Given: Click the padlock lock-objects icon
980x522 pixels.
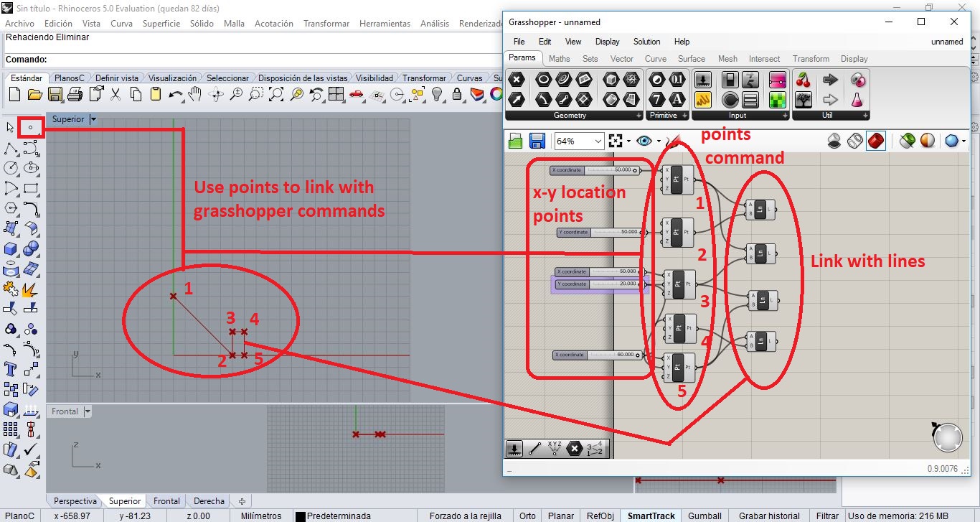Looking at the screenshot, I should click(457, 94).
